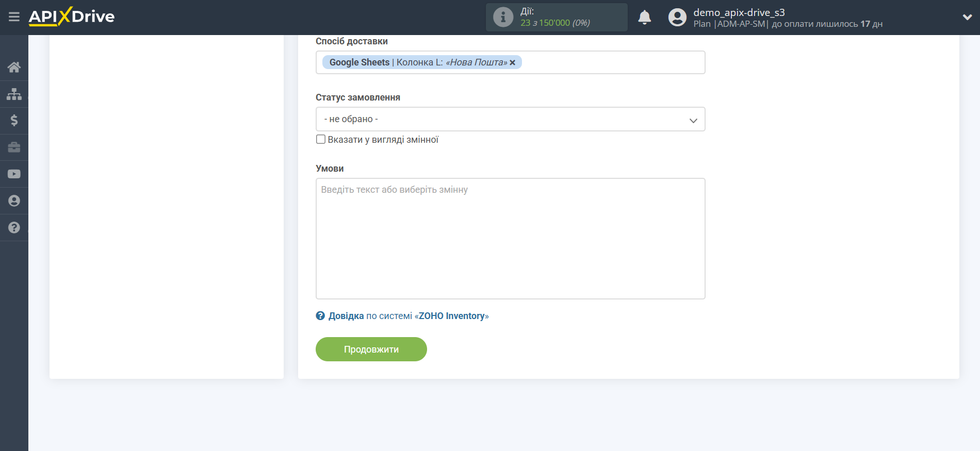
Task: Click the actions info icon
Action: click(x=503, y=17)
